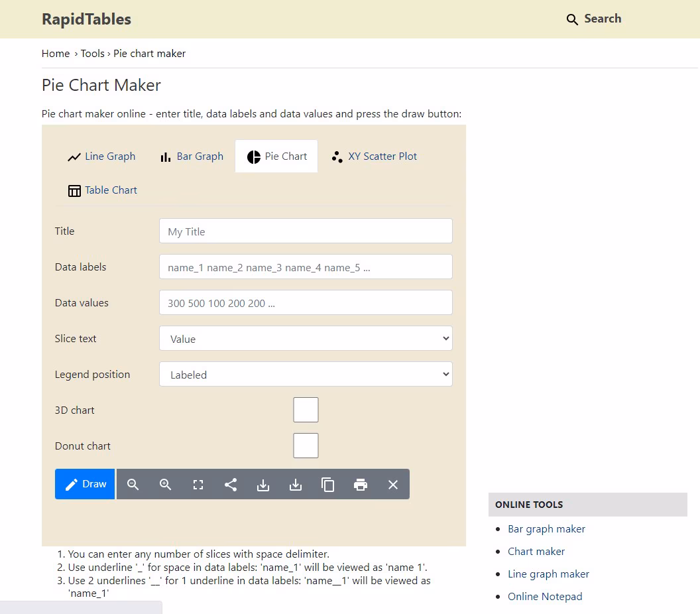Click the zoom in magnifier icon

coord(166,485)
